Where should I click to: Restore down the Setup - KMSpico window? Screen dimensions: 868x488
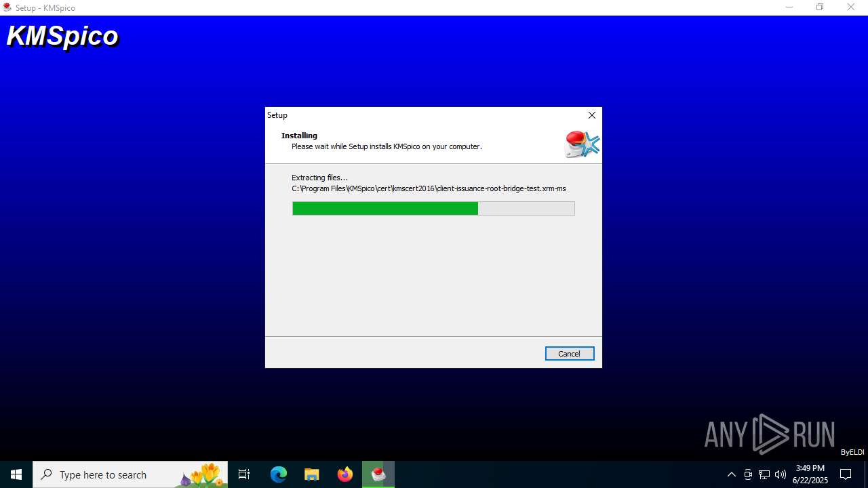click(820, 7)
